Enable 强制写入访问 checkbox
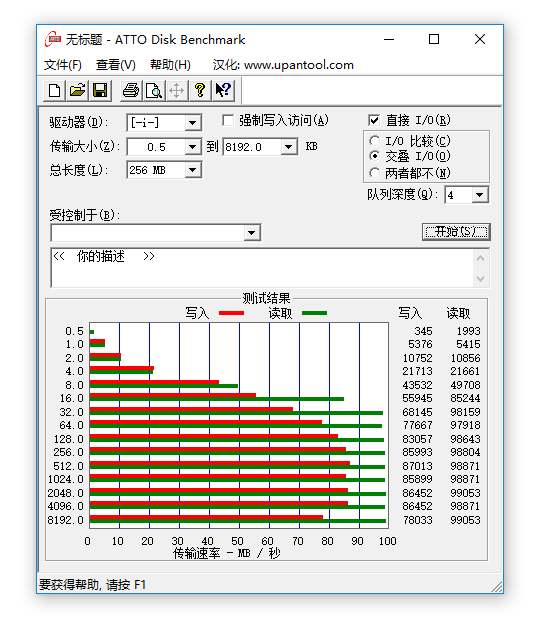536x636 pixels. coord(228,120)
